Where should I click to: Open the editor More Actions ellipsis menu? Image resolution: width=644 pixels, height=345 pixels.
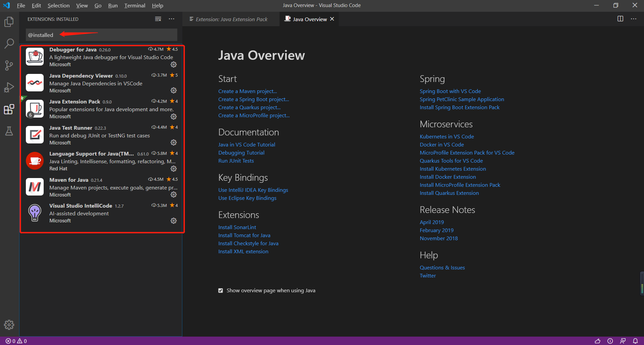(x=634, y=19)
